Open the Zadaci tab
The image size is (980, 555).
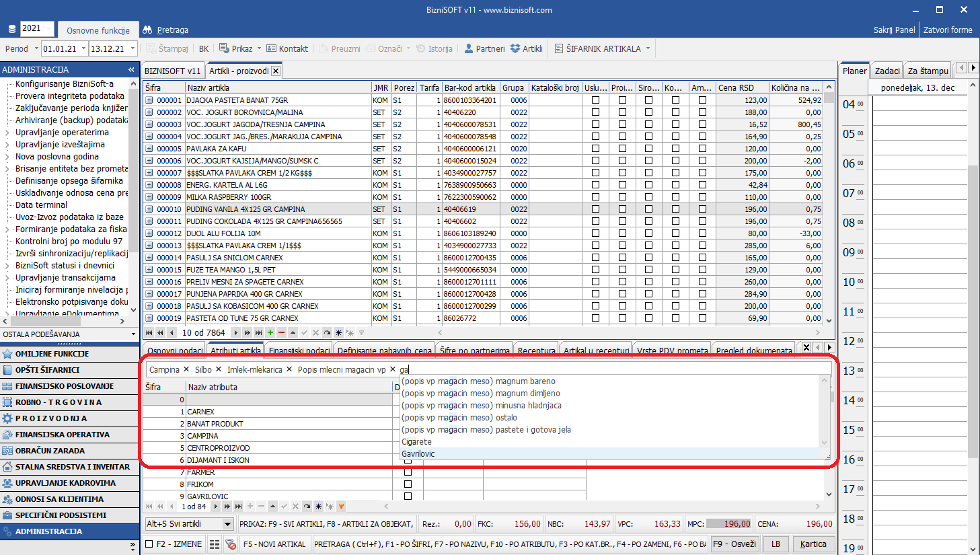pyautogui.click(x=887, y=71)
